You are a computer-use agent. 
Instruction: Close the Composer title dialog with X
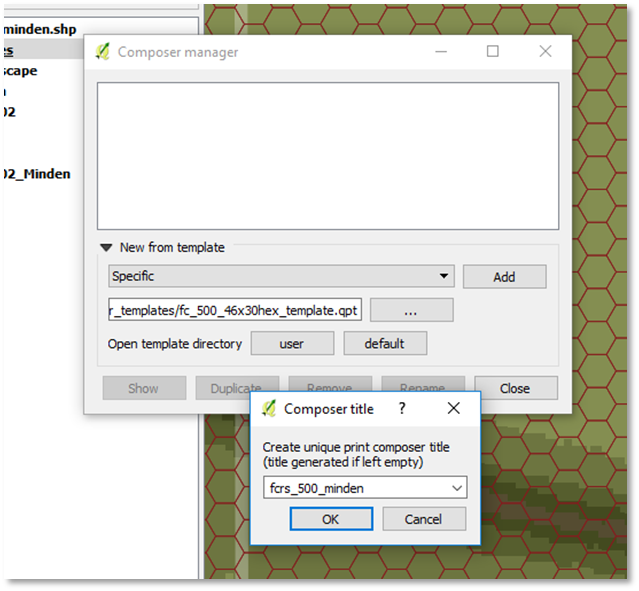[453, 408]
